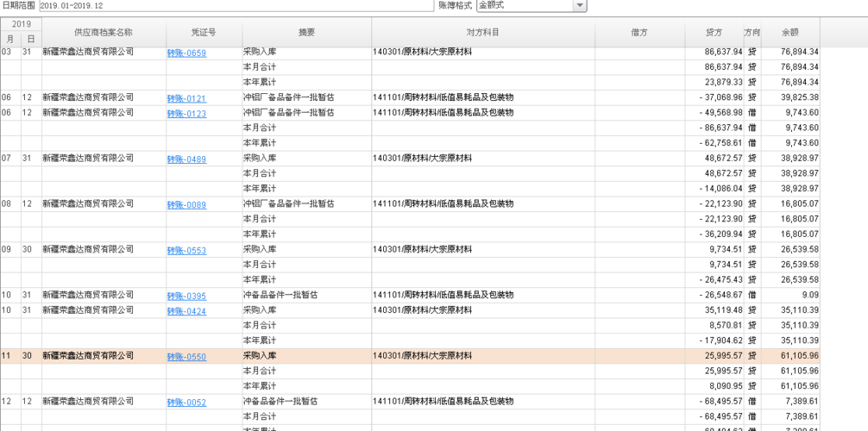Select year-to-date amount -26,475.43
Screen dimensions: 868x431
pos(720,280)
